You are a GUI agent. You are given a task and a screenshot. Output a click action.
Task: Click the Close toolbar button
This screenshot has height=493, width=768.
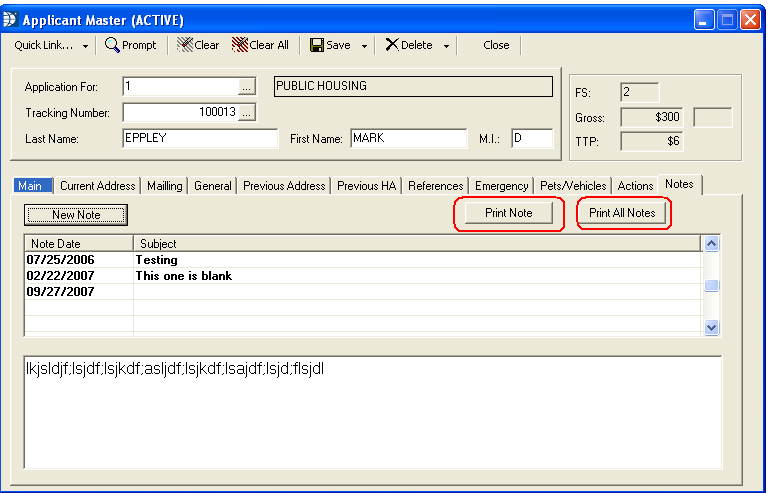496,45
